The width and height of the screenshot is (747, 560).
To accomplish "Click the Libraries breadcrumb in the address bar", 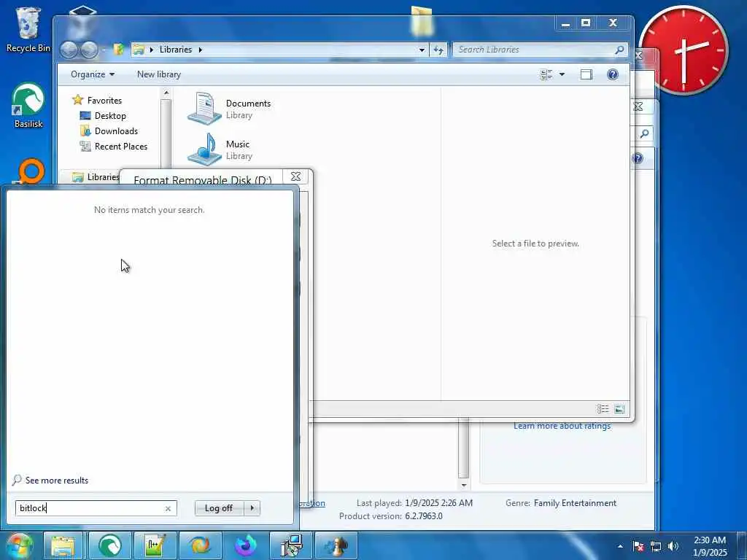I will [175, 50].
